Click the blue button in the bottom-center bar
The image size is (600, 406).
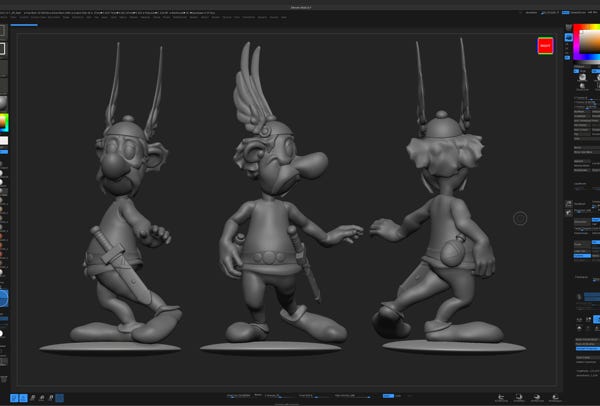[x=388, y=396]
